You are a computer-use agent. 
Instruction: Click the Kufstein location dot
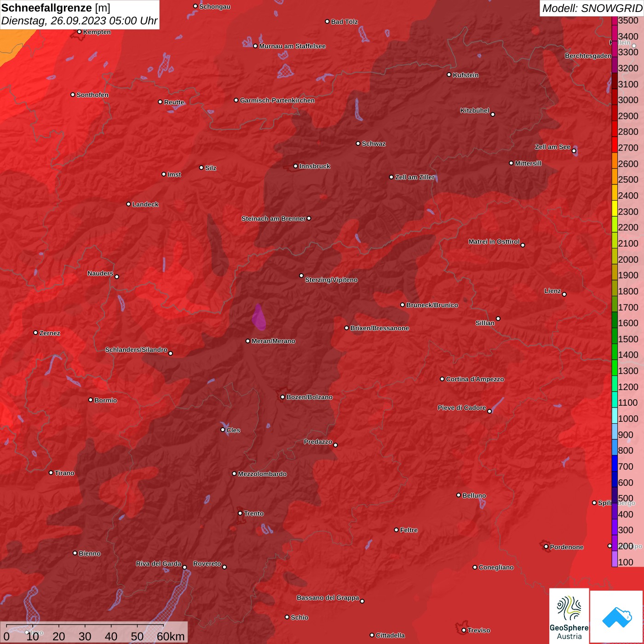(449, 75)
